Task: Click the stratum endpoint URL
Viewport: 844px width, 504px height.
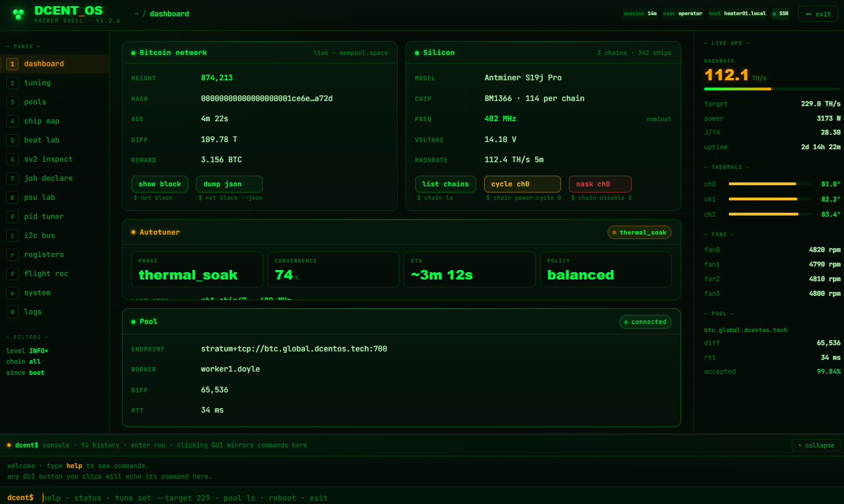Action: [x=294, y=349]
